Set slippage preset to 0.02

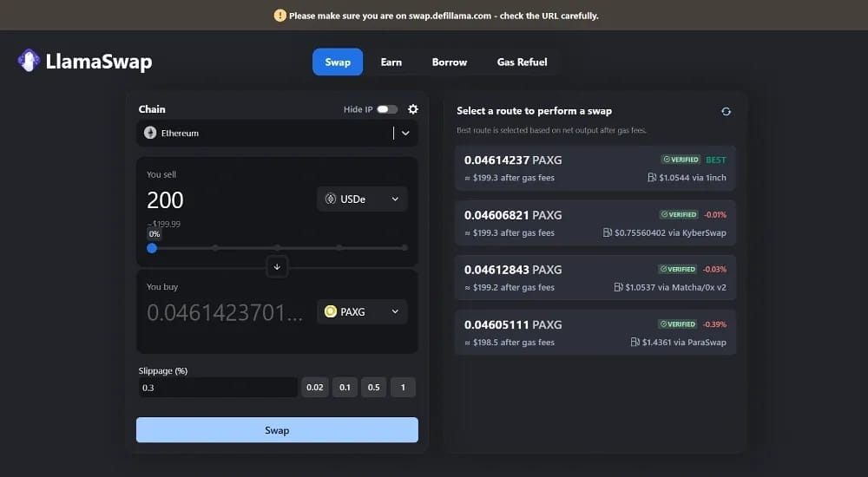(315, 388)
